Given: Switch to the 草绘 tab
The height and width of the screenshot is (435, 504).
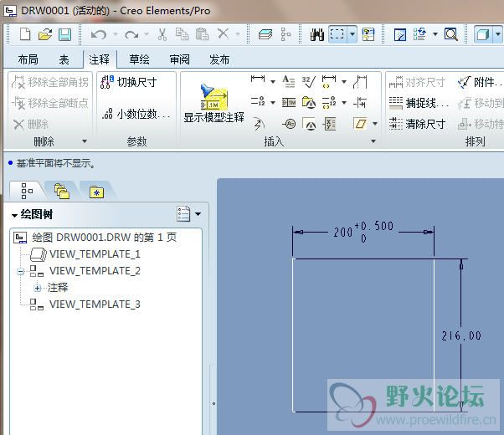Looking at the screenshot, I should point(139,59).
